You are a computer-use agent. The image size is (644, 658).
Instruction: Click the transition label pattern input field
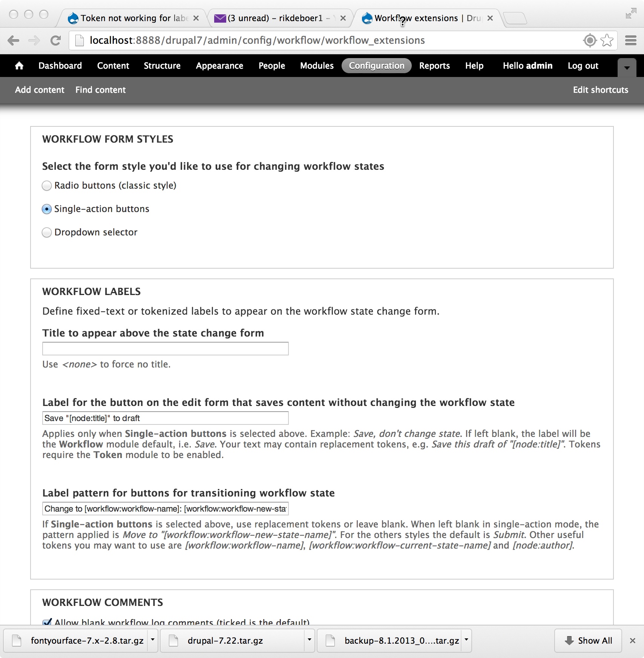pos(166,509)
